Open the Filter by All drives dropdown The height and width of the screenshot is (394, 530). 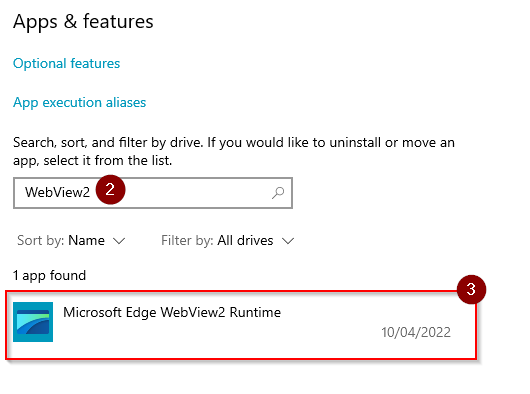tap(227, 241)
